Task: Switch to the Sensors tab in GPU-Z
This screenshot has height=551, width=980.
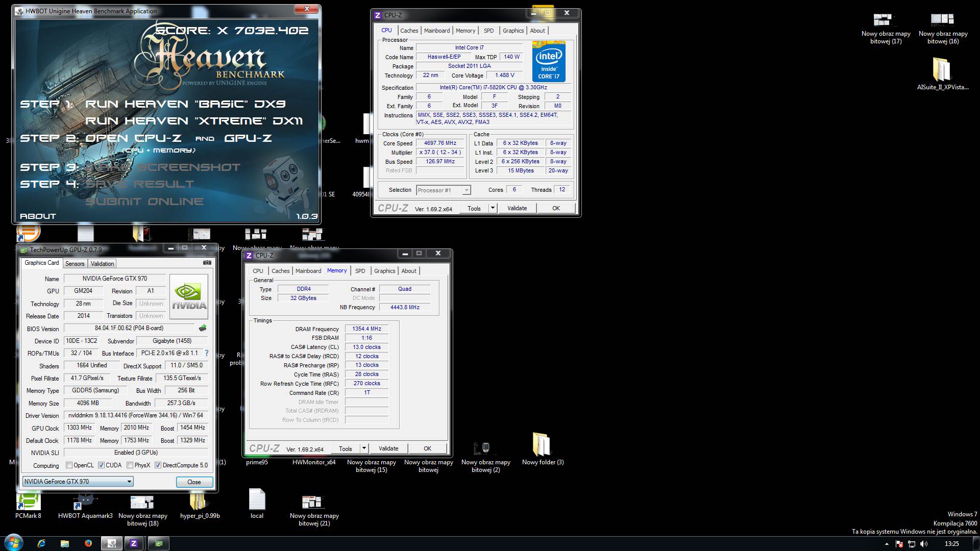Action: point(75,264)
